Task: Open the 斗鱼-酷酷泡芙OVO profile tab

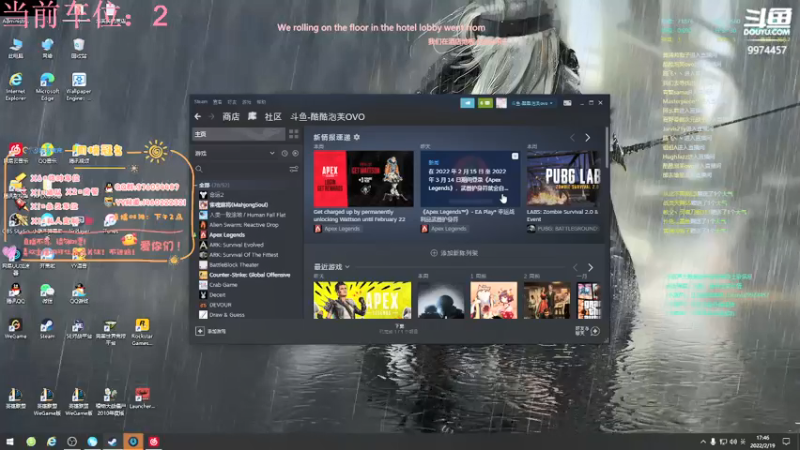Action: (327, 116)
